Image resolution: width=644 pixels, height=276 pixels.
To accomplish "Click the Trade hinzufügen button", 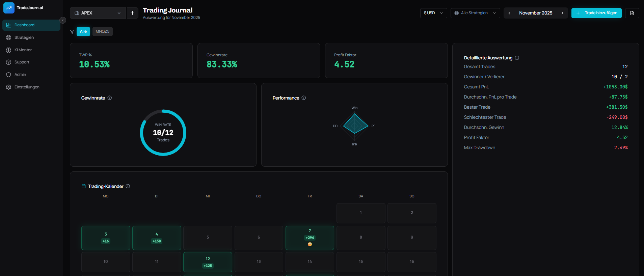I will (596, 13).
